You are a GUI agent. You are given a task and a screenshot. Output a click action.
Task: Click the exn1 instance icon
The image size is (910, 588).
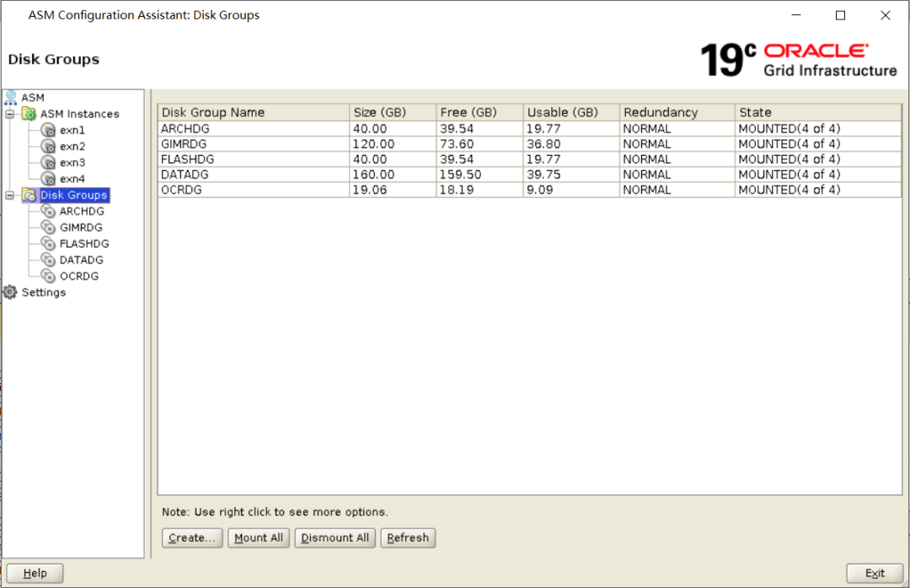[49, 130]
